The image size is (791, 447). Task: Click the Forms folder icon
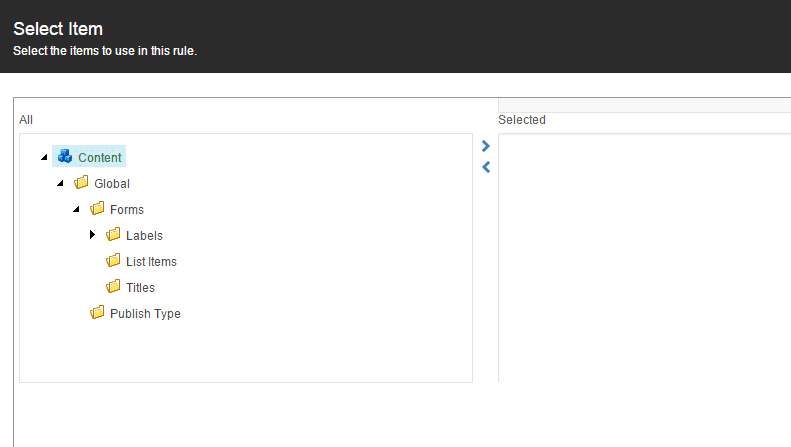click(97, 209)
